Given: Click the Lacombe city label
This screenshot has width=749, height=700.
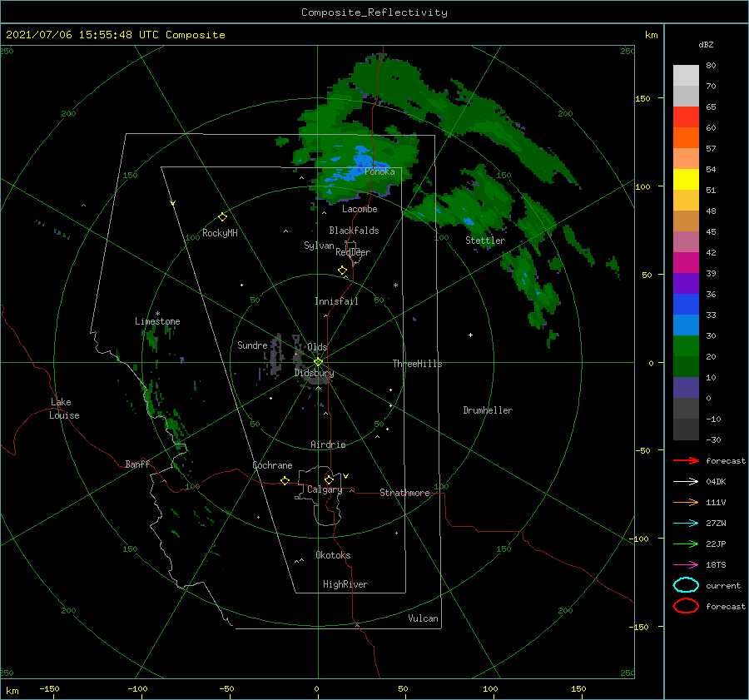Looking at the screenshot, I should (360, 209).
